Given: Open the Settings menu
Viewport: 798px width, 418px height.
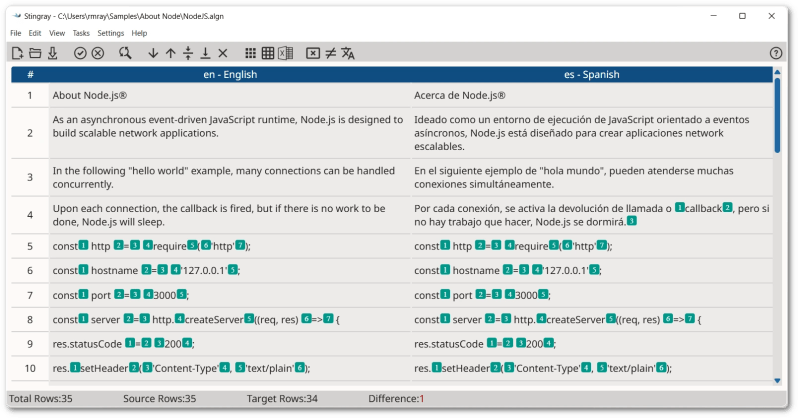Looking at the screenshot, I should (x=110, y=33).
